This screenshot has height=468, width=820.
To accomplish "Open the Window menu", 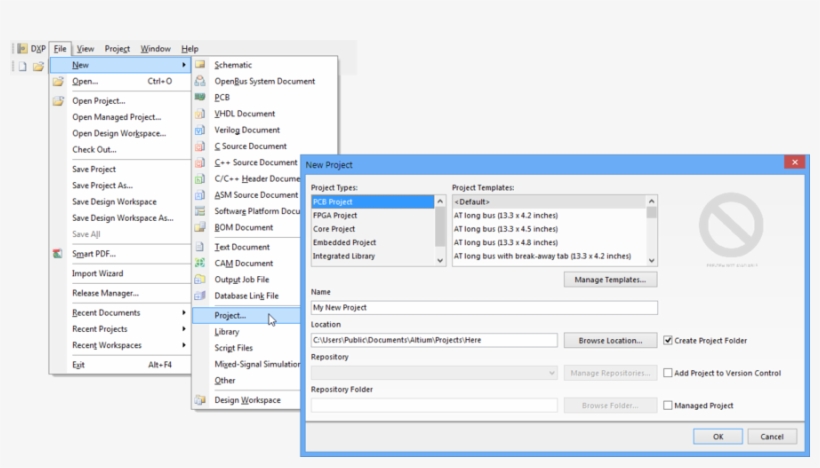I will [x=155, y=49].
